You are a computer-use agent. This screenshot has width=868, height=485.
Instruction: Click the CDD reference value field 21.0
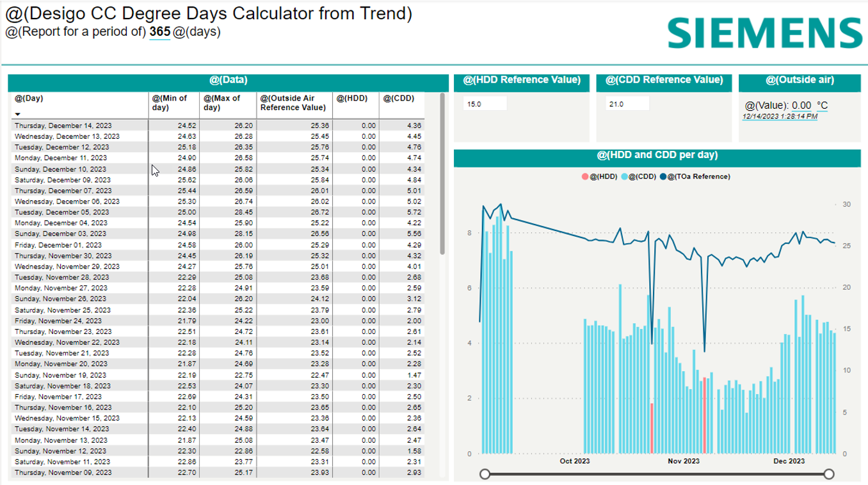click(x=627, y=104)
